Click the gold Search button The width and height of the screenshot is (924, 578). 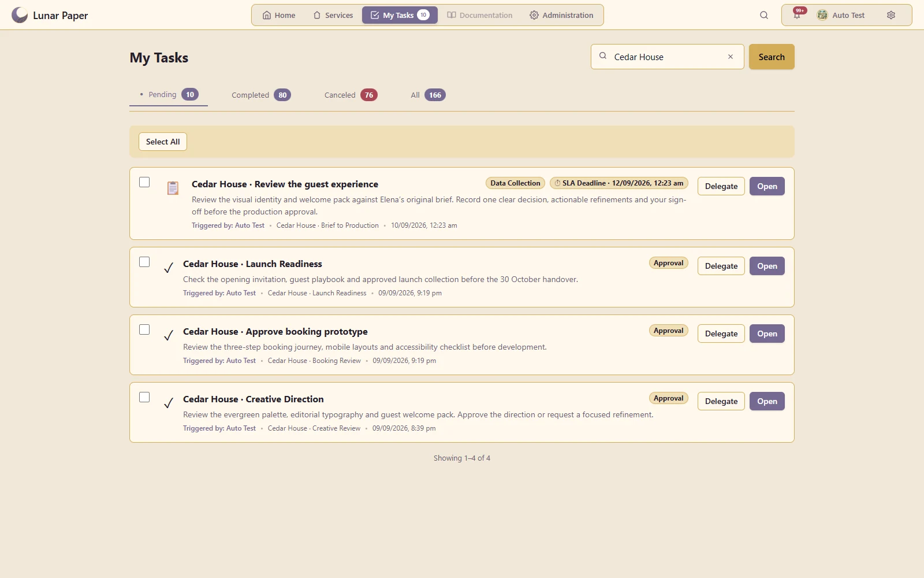click(772, 57)
